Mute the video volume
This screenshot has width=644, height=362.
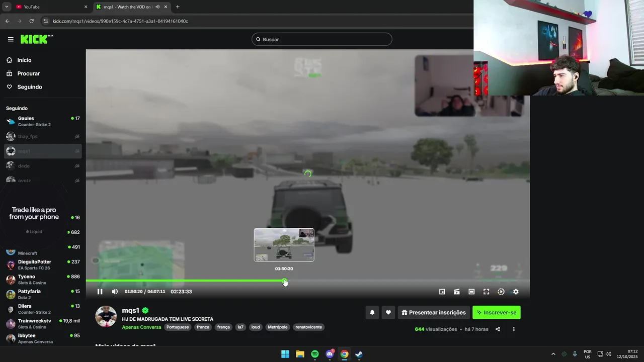pyautogui.click(x=115, y=292)
